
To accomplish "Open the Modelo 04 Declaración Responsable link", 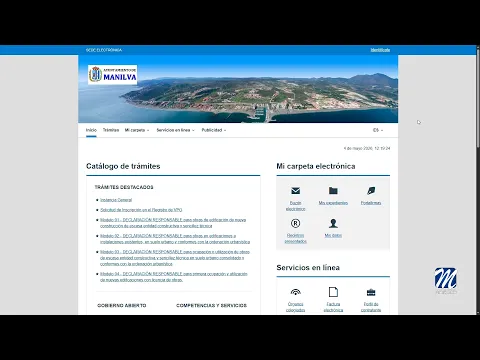I will pyautogui.click(x=174, y=277).
